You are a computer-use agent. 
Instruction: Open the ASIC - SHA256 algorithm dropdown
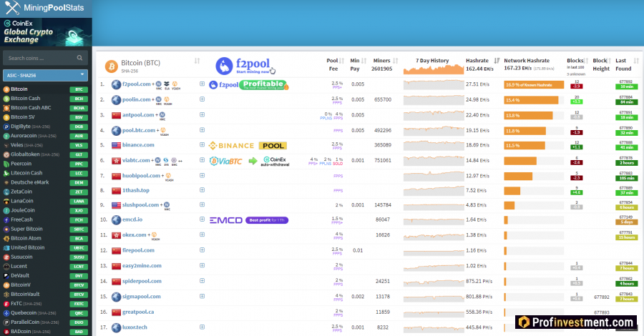[x=45, y=75]
